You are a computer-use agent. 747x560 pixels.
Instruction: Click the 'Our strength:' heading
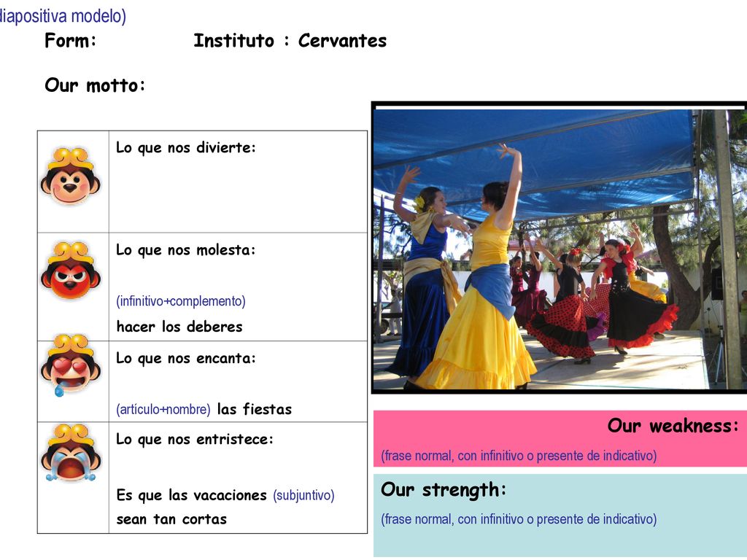(x=444, y=490)
